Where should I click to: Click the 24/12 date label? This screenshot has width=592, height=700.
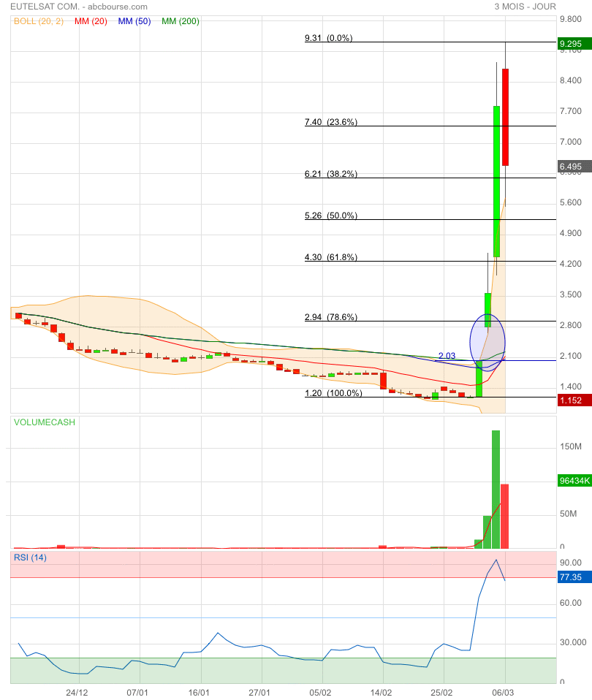point(77,693)
